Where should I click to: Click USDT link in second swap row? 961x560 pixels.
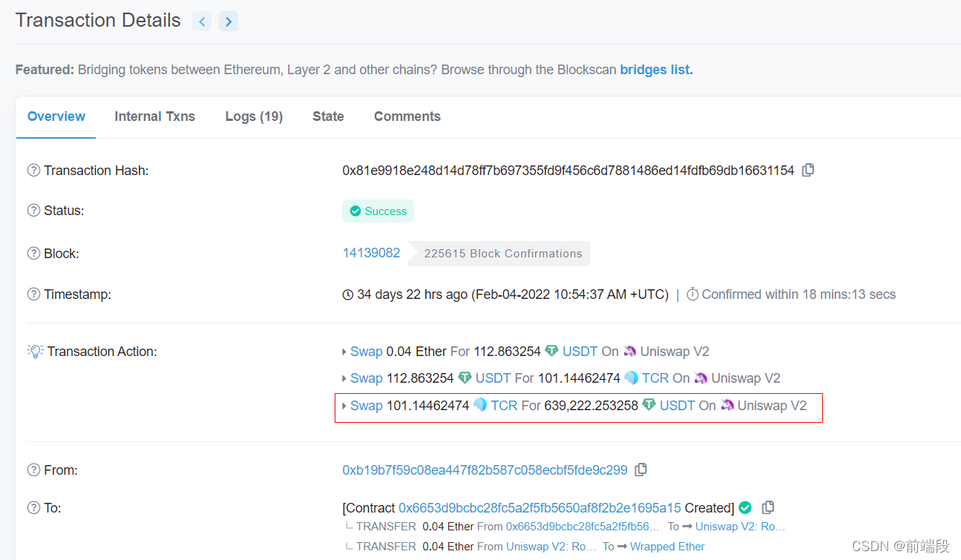pos(493,378)
